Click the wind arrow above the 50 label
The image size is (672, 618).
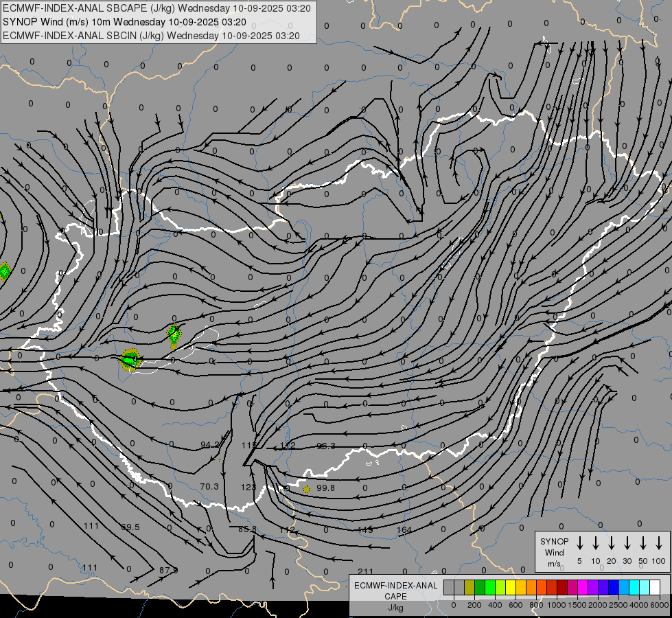[x=643, y=542]
